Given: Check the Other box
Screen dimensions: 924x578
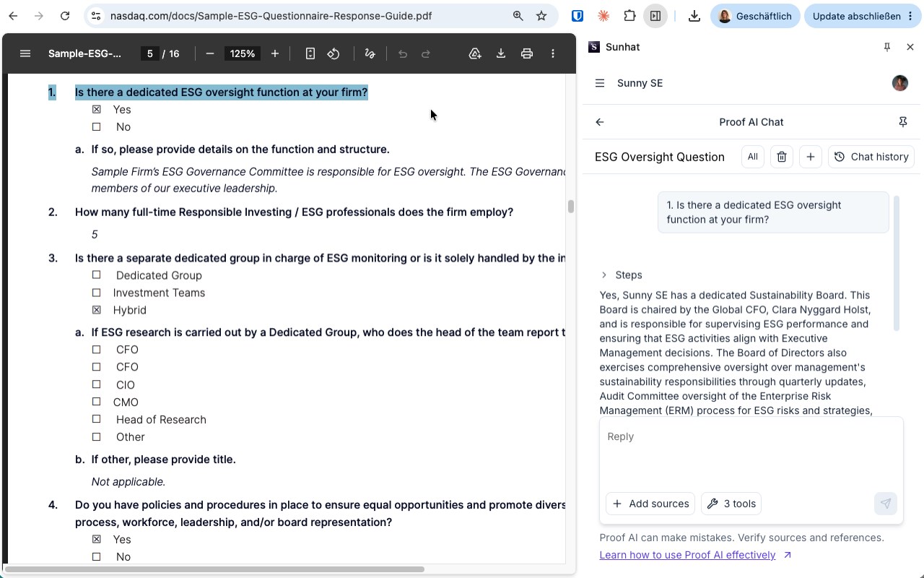Looking at the screenshot, I should pos(97,437).
